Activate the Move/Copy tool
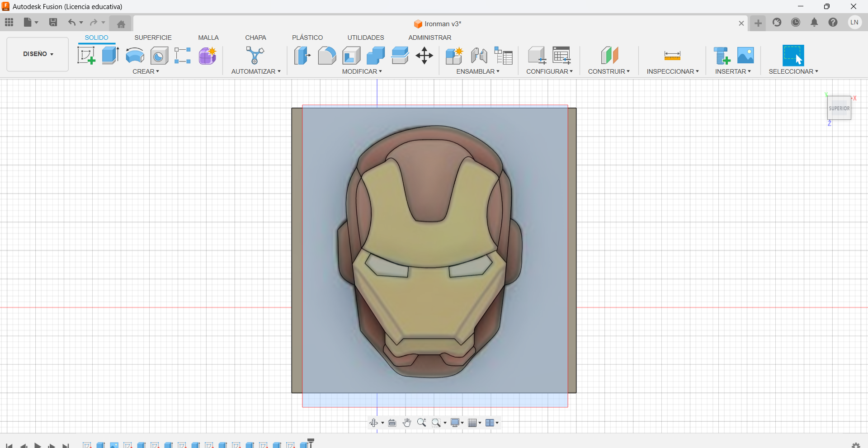 pos(425,56)
